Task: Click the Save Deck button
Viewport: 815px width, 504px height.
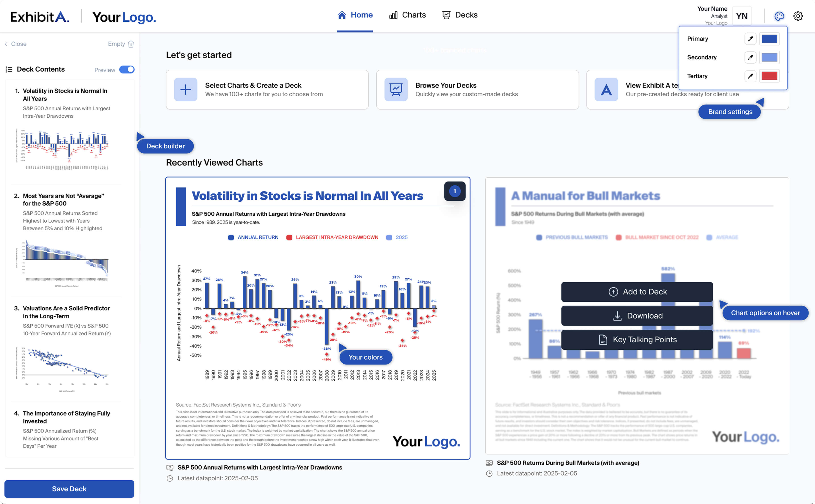Action: pyautogui.click(x=69, y=489)
